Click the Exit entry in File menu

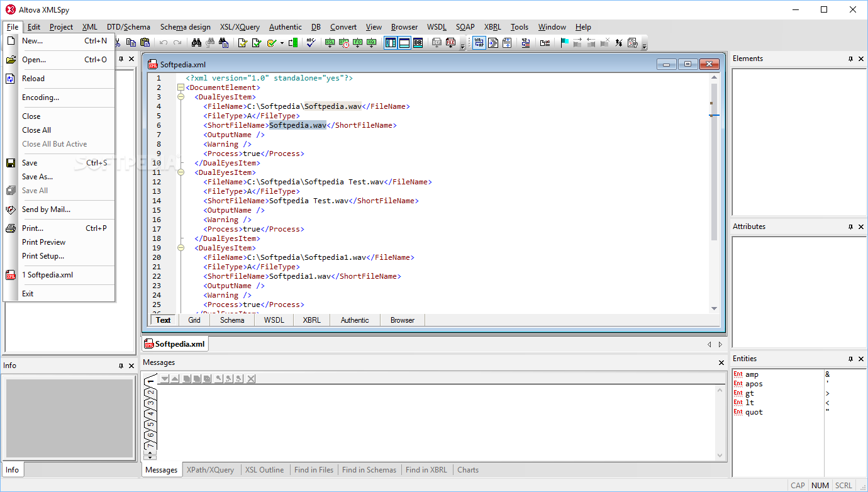28,294
